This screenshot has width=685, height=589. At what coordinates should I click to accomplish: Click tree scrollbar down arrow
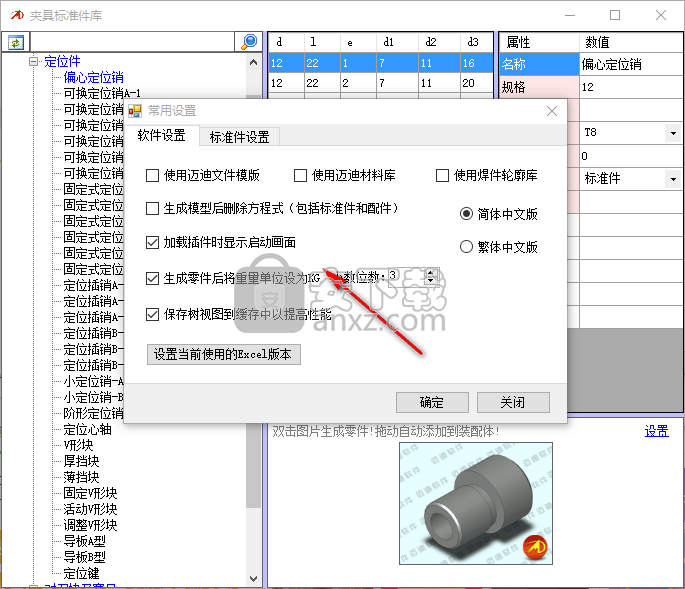click(x=253, y=579)
